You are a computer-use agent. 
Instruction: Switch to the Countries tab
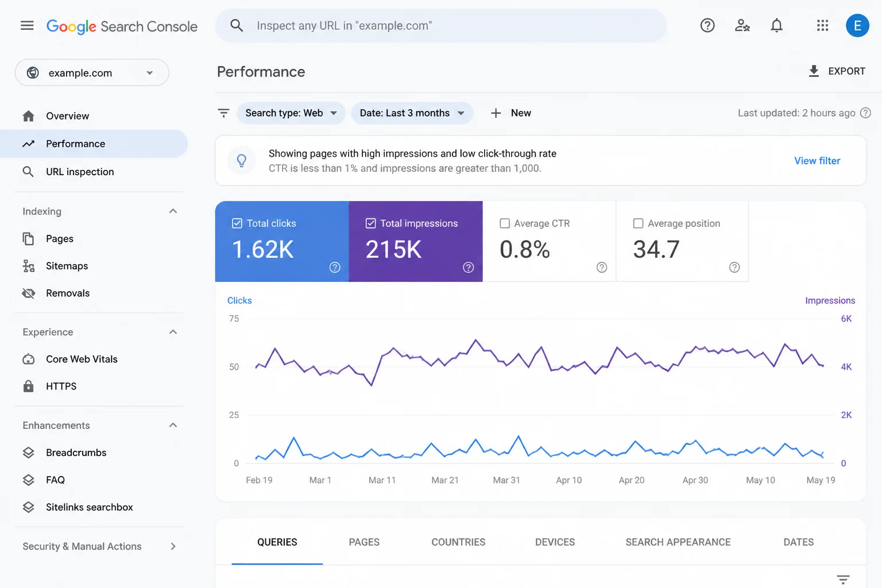[458, 542]
